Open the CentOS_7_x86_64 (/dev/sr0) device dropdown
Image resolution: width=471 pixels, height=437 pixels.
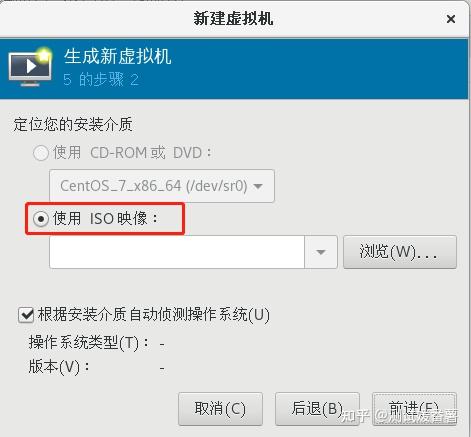[x=162, y=186]
